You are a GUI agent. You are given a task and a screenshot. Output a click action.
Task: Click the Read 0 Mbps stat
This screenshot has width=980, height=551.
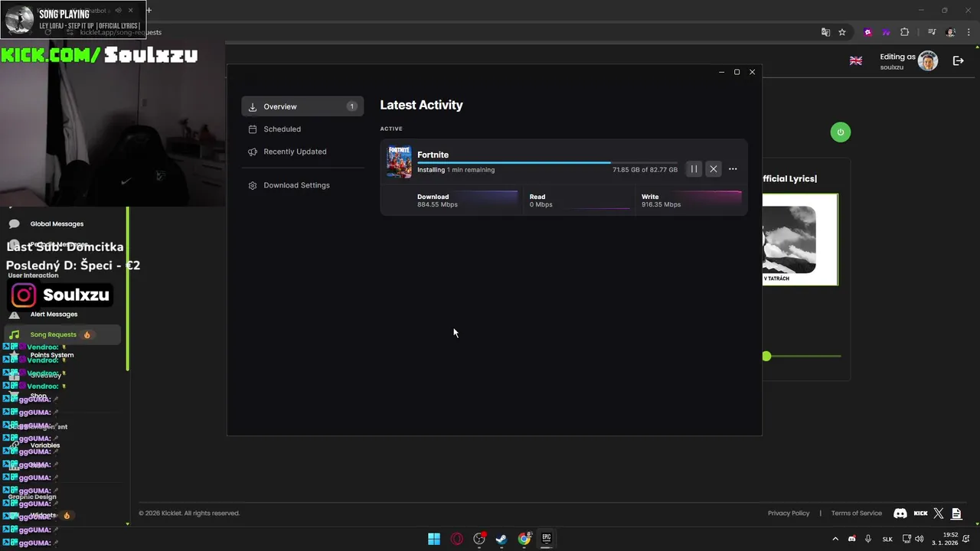click(x=541, y=201)
